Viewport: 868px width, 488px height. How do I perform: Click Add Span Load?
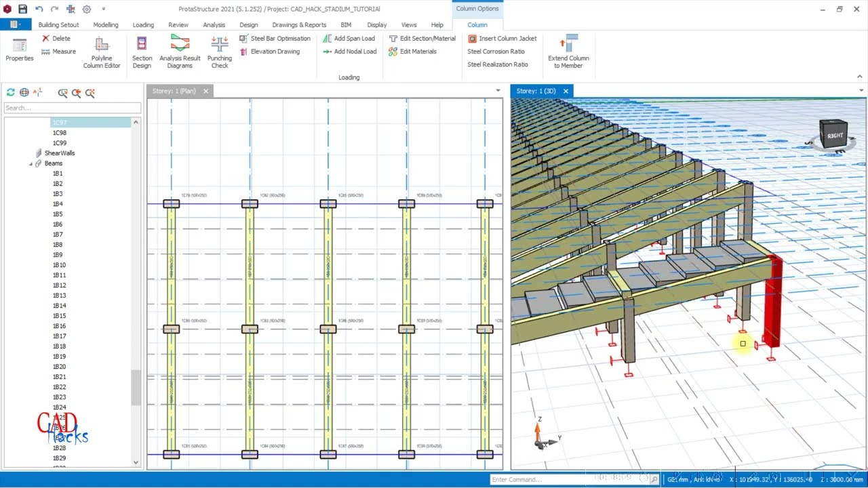point(349,39)
